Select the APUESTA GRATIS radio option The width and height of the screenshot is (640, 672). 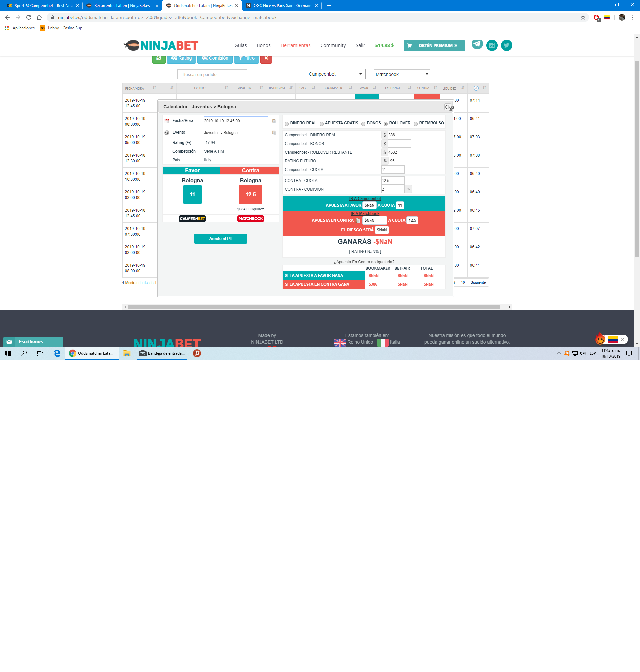click(x=321, y=124)
